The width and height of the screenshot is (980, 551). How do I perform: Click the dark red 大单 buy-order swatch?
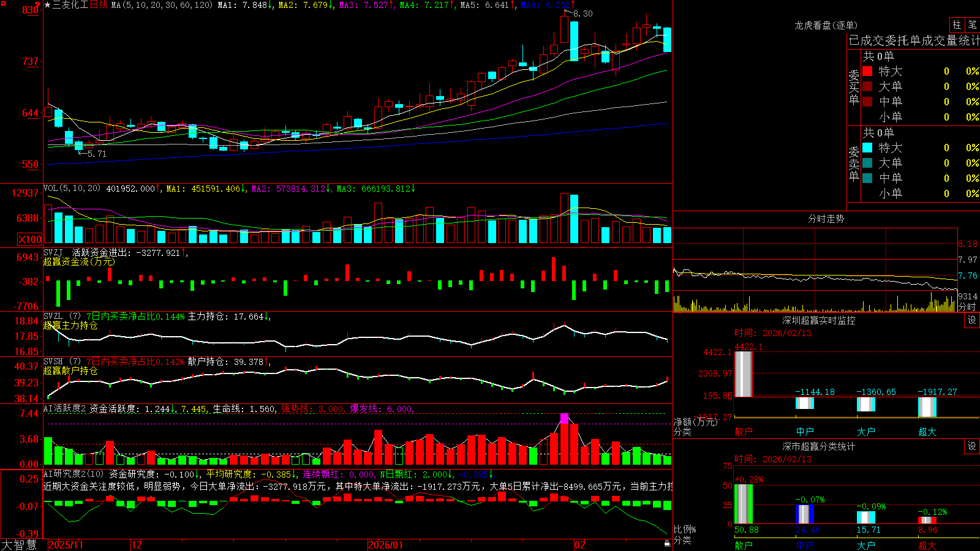pos(867,86)
